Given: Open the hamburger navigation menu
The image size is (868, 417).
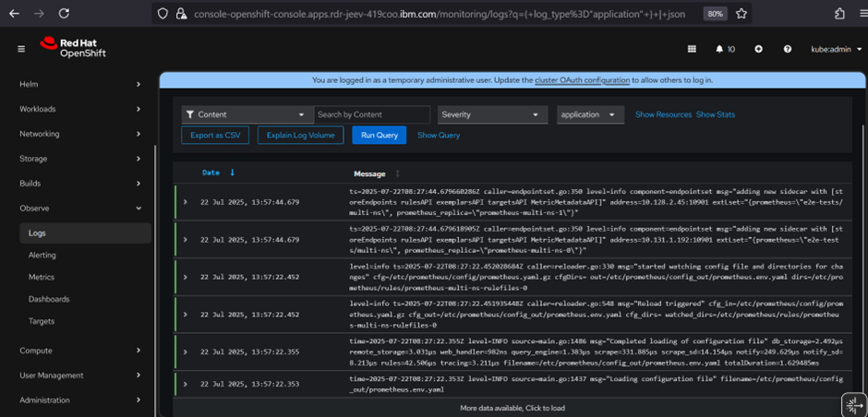Looking at the screenshot, I should 21,49.
